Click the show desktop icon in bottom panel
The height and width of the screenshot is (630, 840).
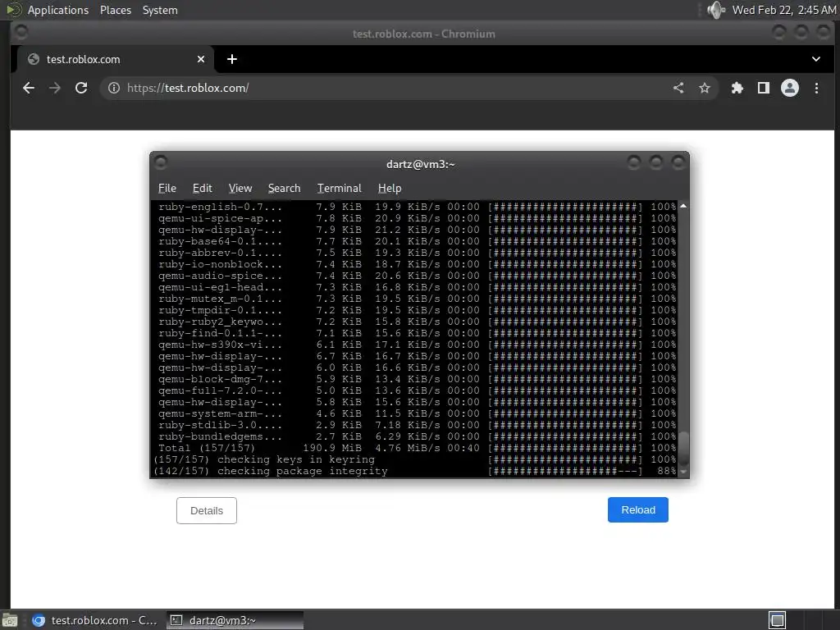9,620
